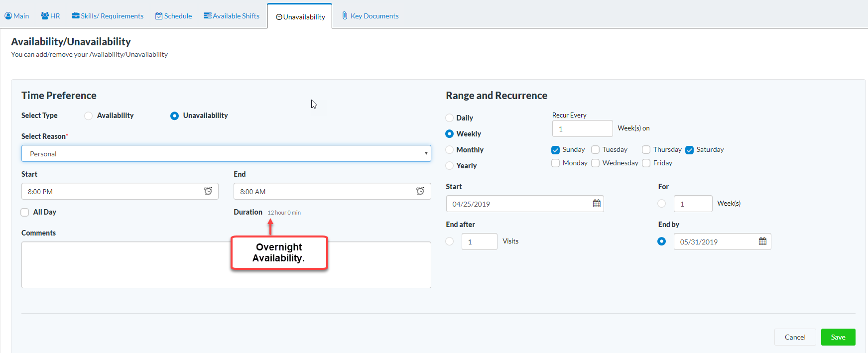This screenshot has width=868, height=353.
Task: Click the Recur Every number field
Action: click(x=582, y=128)
